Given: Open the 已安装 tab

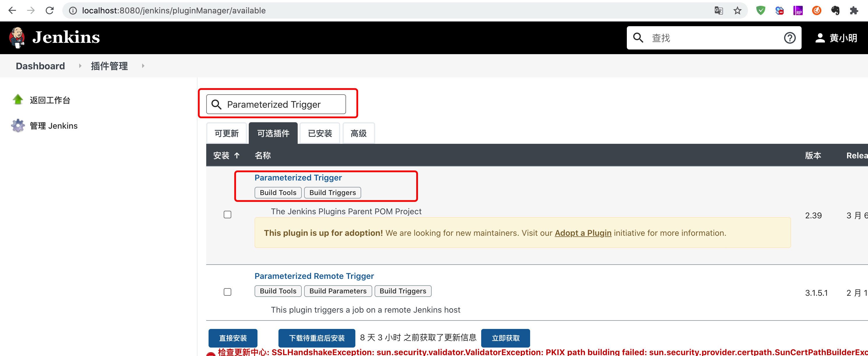Looking at the screenshot, I should [320, 133].
